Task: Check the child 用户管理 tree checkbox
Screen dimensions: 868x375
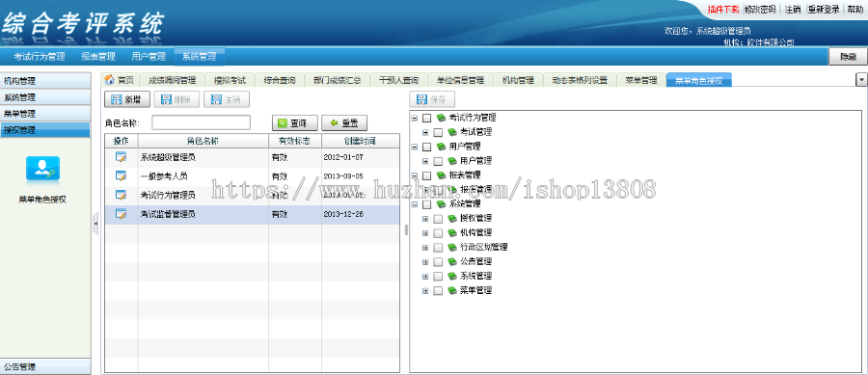Action: point(438,161)
